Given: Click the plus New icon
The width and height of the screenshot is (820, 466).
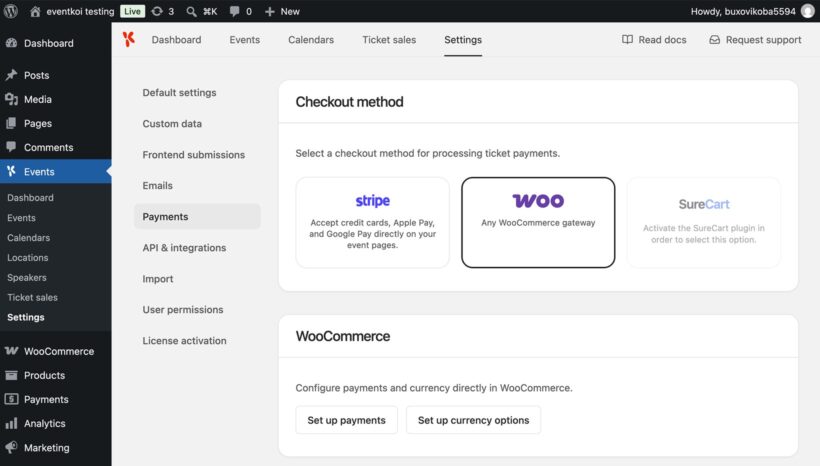Looking at the screenshot, I should (269, 11).
